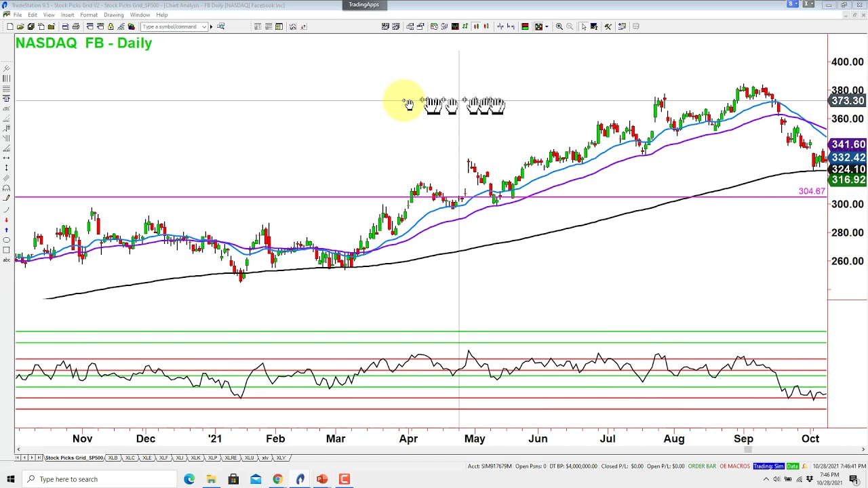
Task: Select the ellipse drawing tool in left sidebar
Action: click(x=6, y=240)
